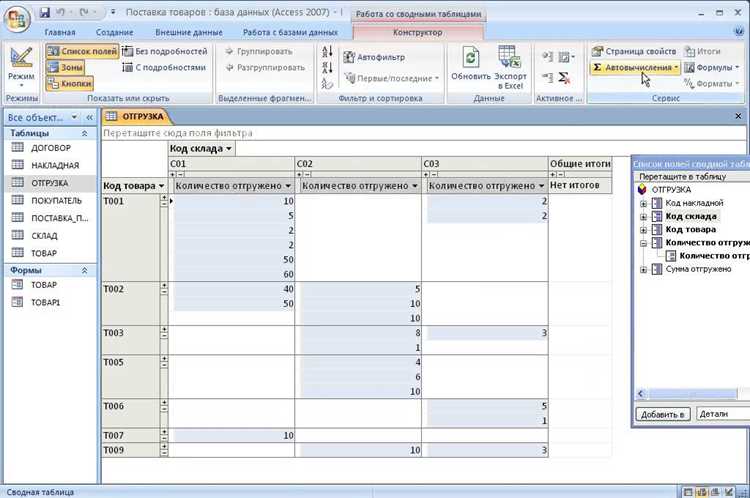Collapse the Таблицы group
Viewport: 750px width, 498px height.
click(x=85, y=133)
